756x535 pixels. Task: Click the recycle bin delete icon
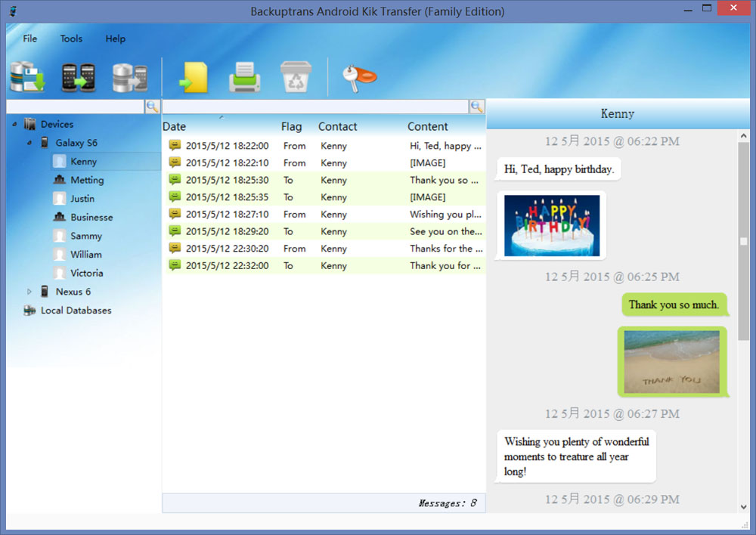[x=296, y=76]
